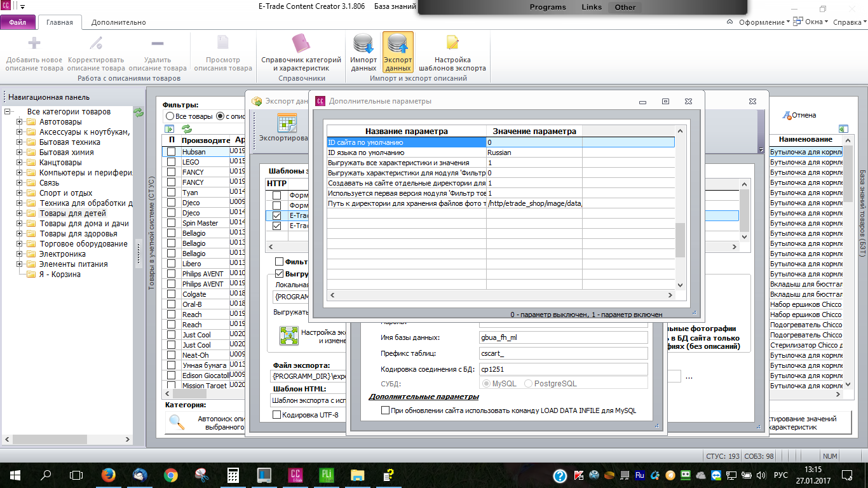
Task: Open the Файл menu
Action: [x=18, y=22]
